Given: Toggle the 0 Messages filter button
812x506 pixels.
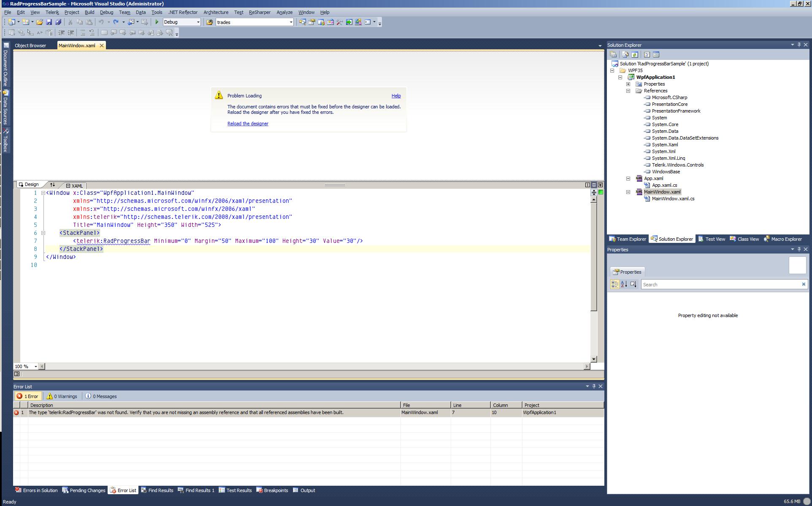Looking at the screenshot, I should coord(101,396).
